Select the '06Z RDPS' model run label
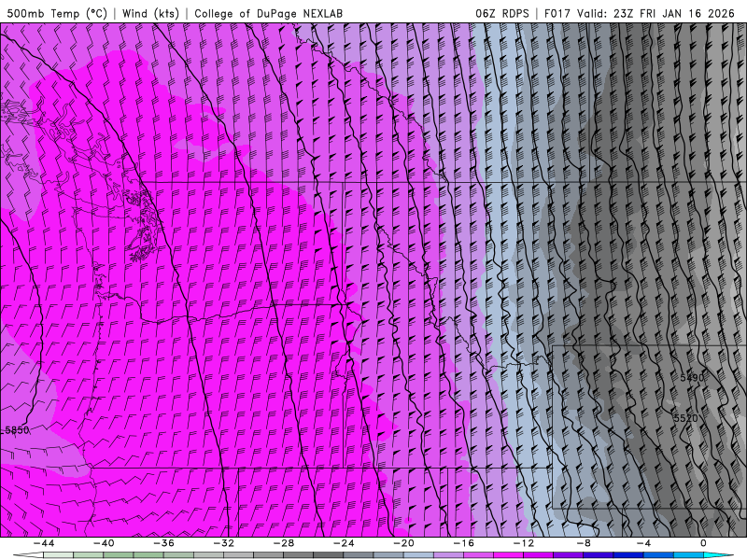 [502, 13]
